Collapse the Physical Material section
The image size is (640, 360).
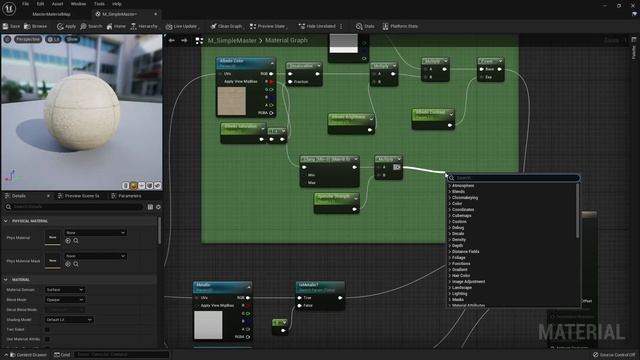point(6,221)
